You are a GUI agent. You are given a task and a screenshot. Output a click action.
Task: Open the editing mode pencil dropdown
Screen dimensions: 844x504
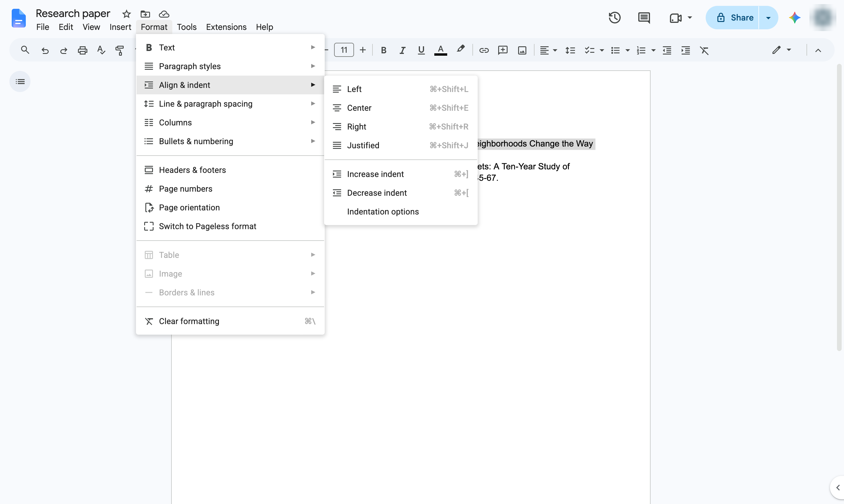coord(781,50)
